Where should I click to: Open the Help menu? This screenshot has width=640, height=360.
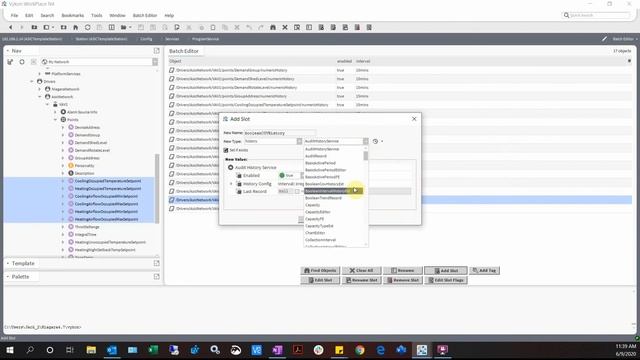pyautogui.click(x=169, y=15)
